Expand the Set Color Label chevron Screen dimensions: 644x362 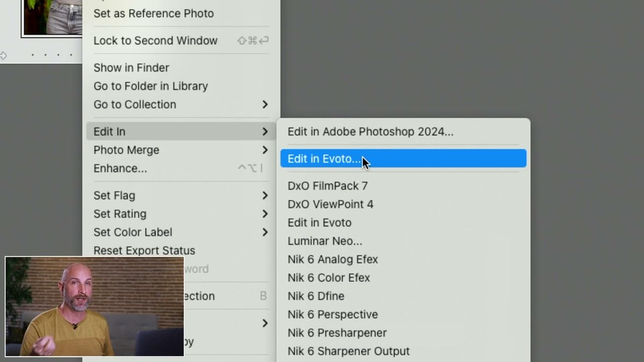(x=265, y=232)
